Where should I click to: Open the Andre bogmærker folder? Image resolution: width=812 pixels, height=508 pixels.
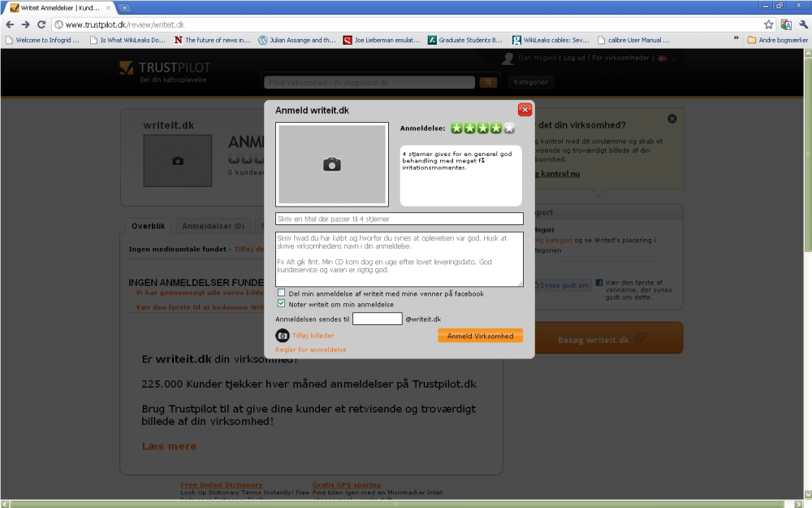pos(777,40)
